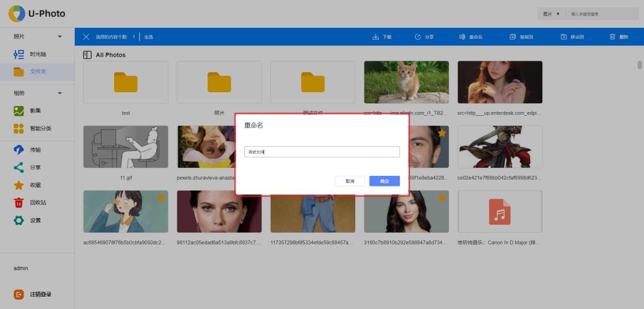644x309 pixels.
Task: Collapse the 照片 section arrow
Action: click(60, 37)
